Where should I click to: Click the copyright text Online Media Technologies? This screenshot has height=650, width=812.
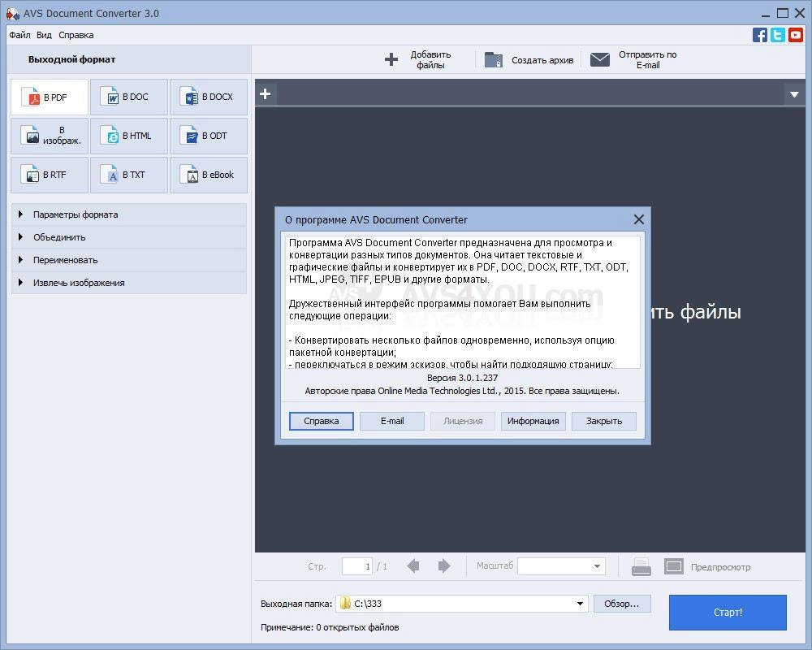point(462,391)
